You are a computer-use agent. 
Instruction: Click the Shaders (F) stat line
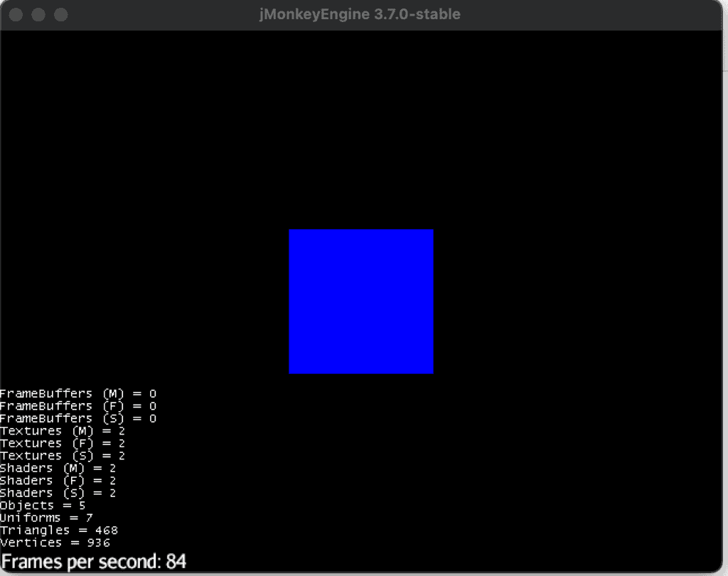click(58, 481)
